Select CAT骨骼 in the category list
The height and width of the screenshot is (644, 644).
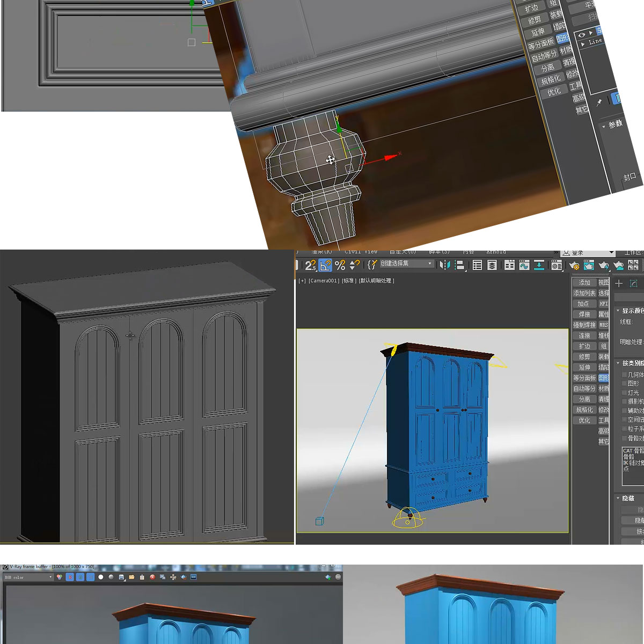[x=633, y=451]
